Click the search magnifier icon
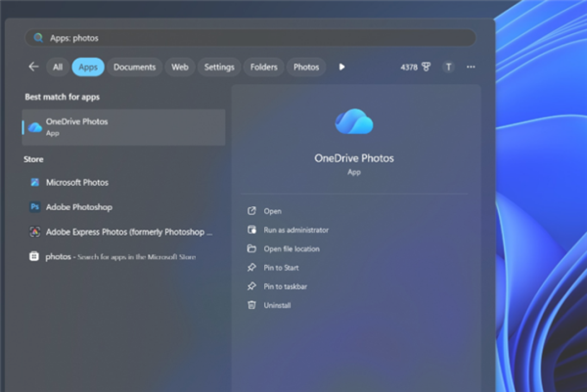This screenshot has height=392, width=587. tap(38, 38)
